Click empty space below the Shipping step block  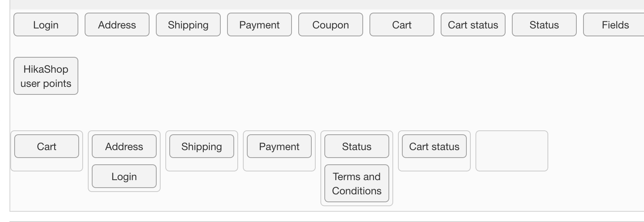[202, 165]
